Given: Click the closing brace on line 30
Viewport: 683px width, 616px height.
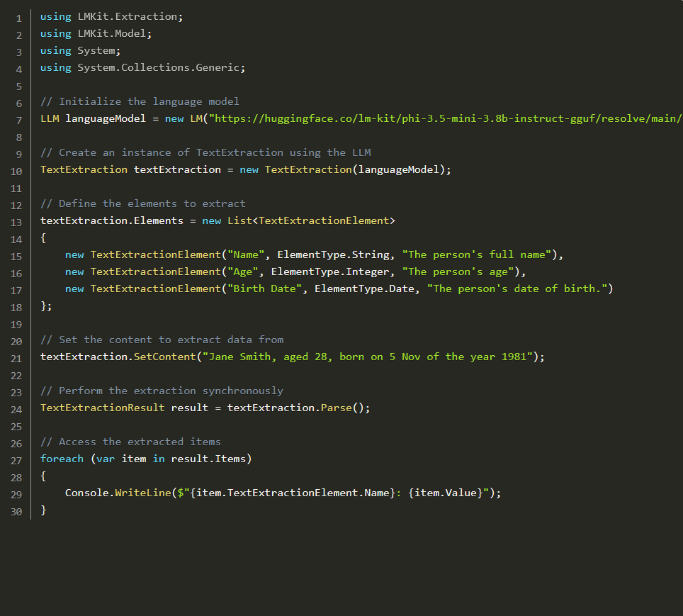Looking at the screenshot, I should (x=43, y=510).
